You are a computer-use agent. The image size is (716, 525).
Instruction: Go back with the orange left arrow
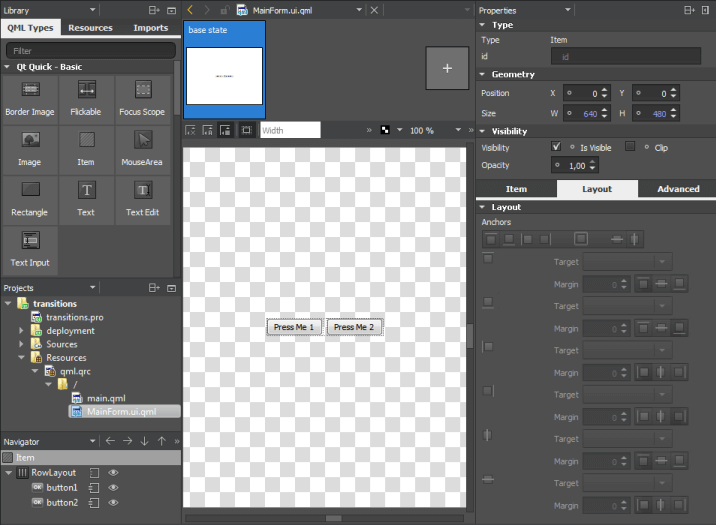[x=191, y=10]
